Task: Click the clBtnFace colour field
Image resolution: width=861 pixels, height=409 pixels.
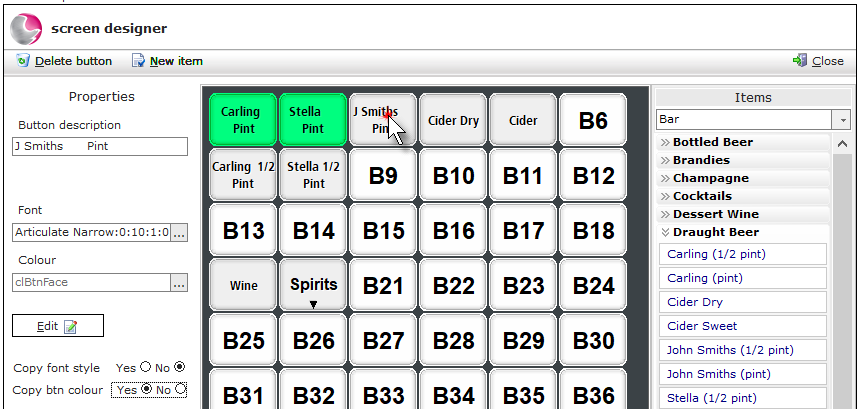Action: pyautogui.click(x=91, y=283)
